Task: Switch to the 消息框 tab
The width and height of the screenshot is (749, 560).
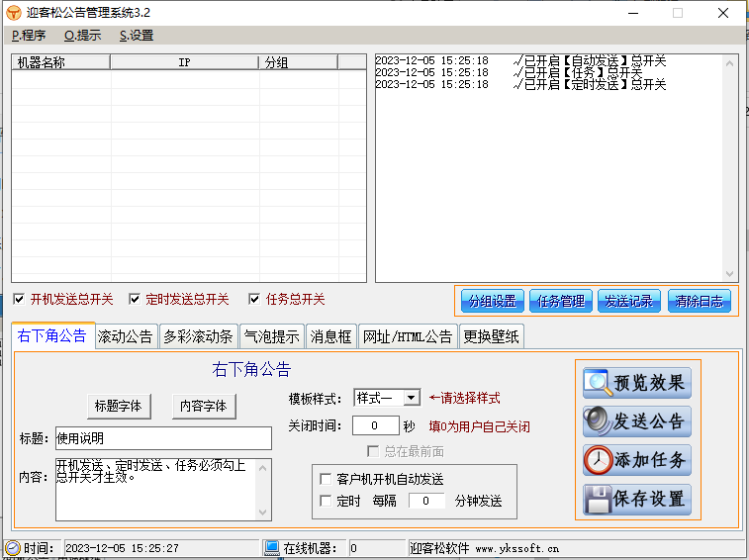Action: tap(331, 336)
